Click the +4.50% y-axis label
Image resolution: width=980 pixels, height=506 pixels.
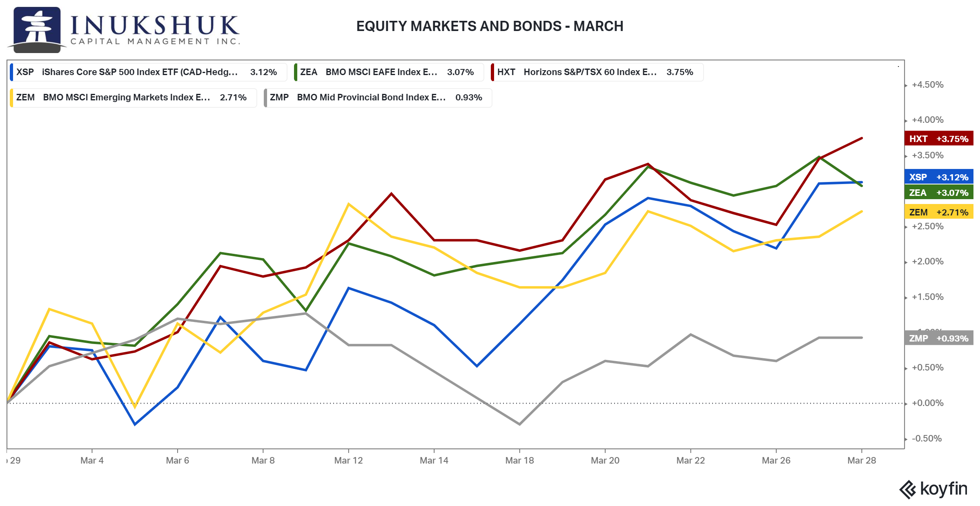928,84
